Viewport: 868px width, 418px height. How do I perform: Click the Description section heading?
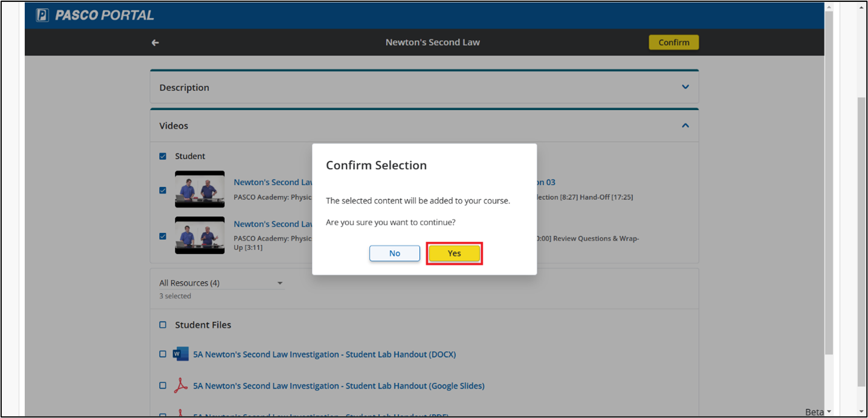point(184,88)
